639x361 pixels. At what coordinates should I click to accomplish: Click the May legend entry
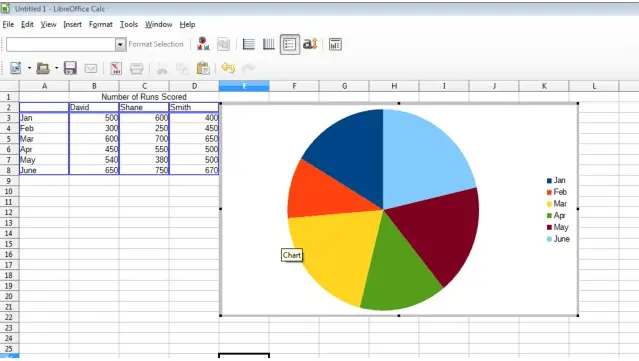tap(557, 227)
